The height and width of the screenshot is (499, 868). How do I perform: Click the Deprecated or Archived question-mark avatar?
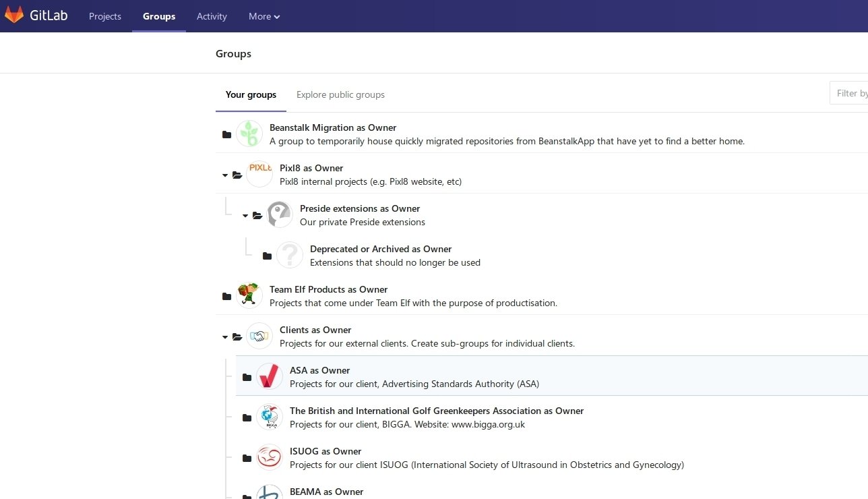290,255
